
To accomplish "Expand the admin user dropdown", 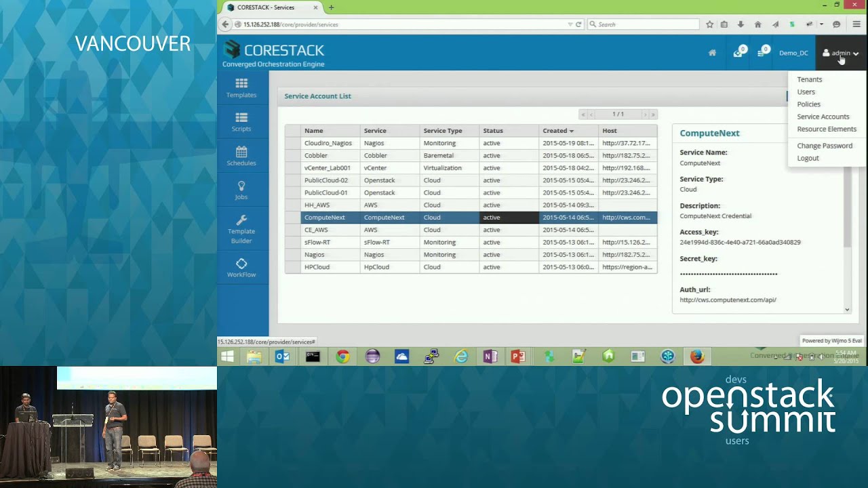I will (x=841, y=53).
